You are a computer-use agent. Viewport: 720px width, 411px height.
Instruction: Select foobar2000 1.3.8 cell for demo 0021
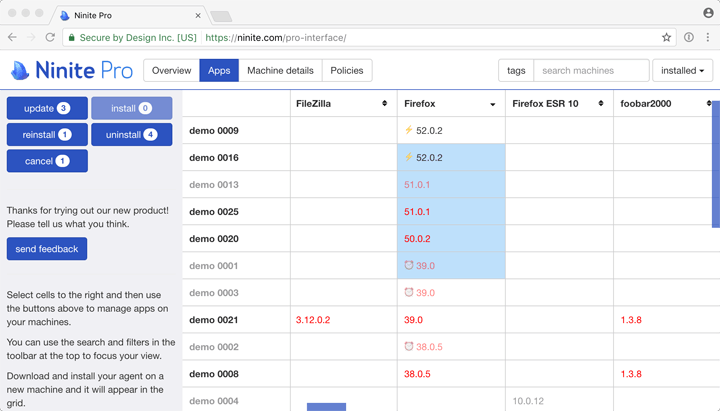666,320
